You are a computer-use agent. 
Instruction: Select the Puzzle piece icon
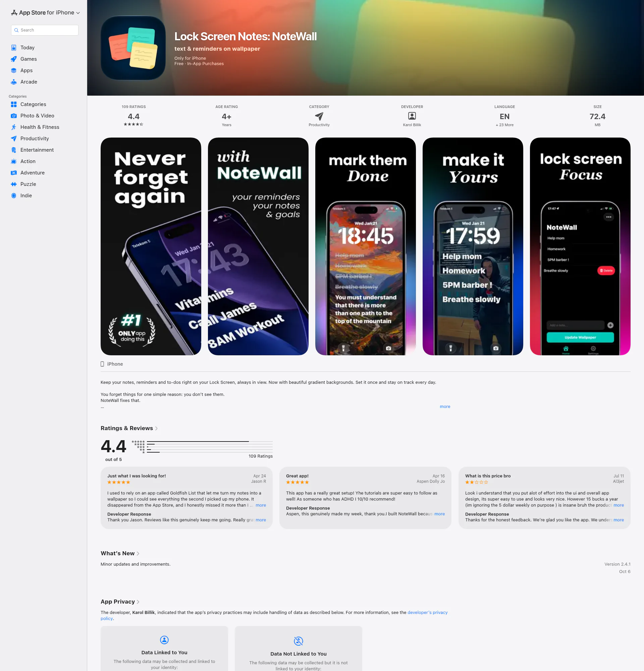point(14,184)
